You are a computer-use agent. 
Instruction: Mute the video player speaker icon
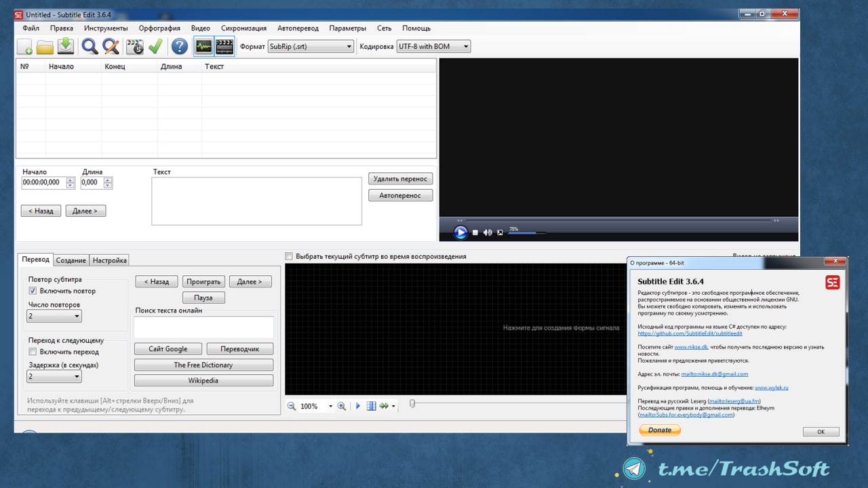[488, 232]
